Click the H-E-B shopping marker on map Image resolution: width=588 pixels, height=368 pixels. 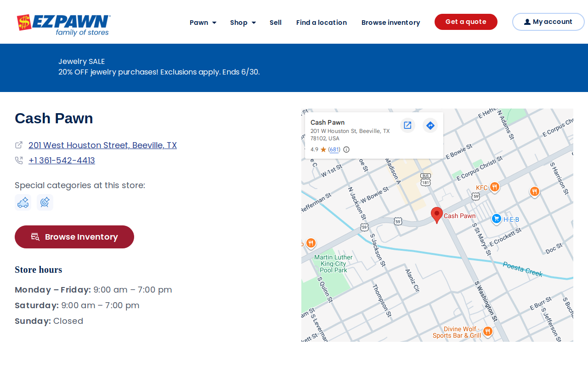tap(497, 219)
